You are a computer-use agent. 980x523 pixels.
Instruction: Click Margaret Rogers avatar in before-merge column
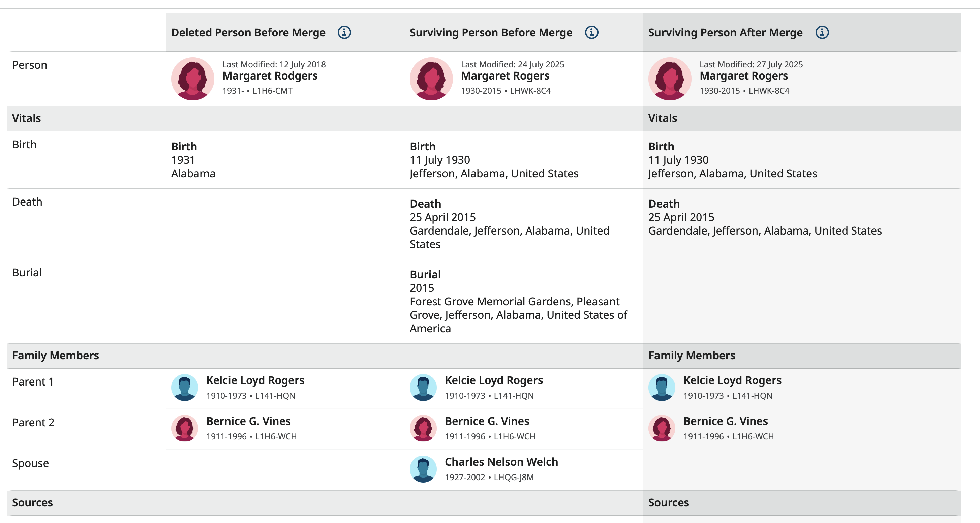[x=431, y=79]
